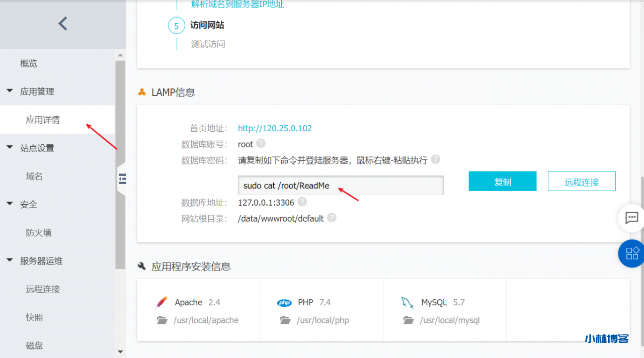
Task: Click the 远程连接 outlined button
Action: [582, 182]
